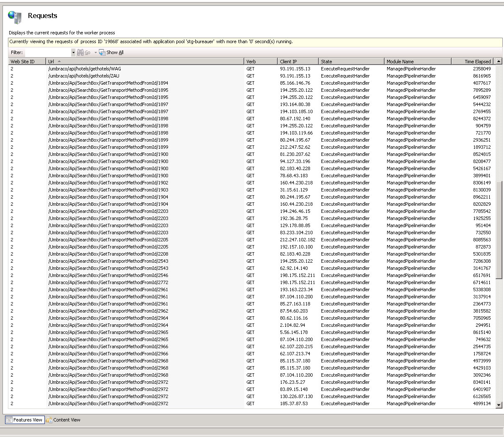The width and height of the screenshot is (504, 437).
Task: Click the scrollbar up arrow
Action: pyautogui.click(x=499, y=61)
